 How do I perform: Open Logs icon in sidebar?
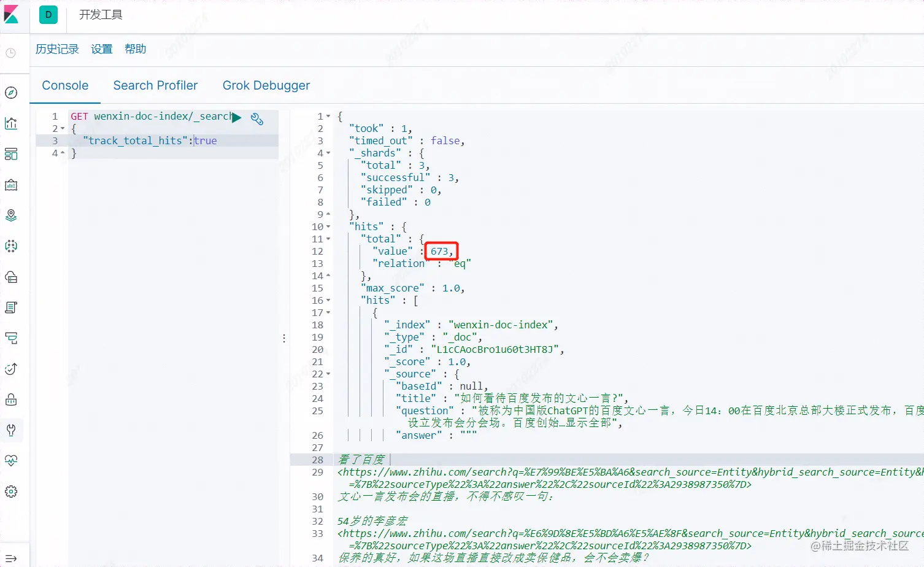click(11, 307)
